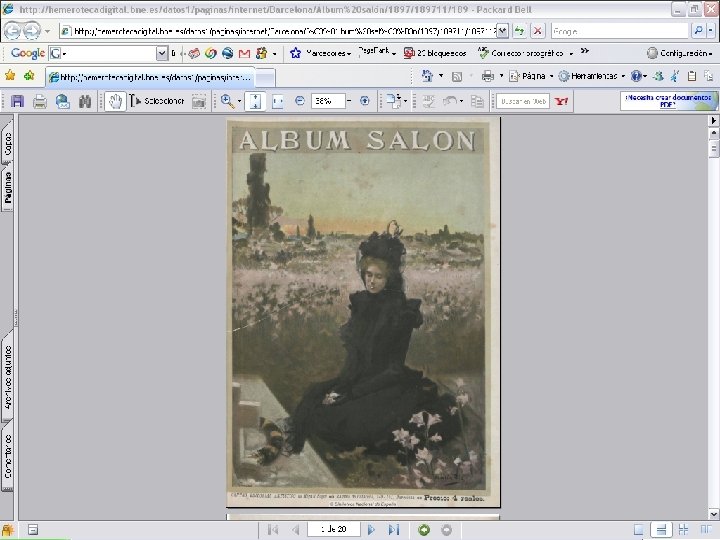The width and height of the screenshot is (720, 540).
Task: Open the zoom tool dropdown arrow
Action: point(239,101)
